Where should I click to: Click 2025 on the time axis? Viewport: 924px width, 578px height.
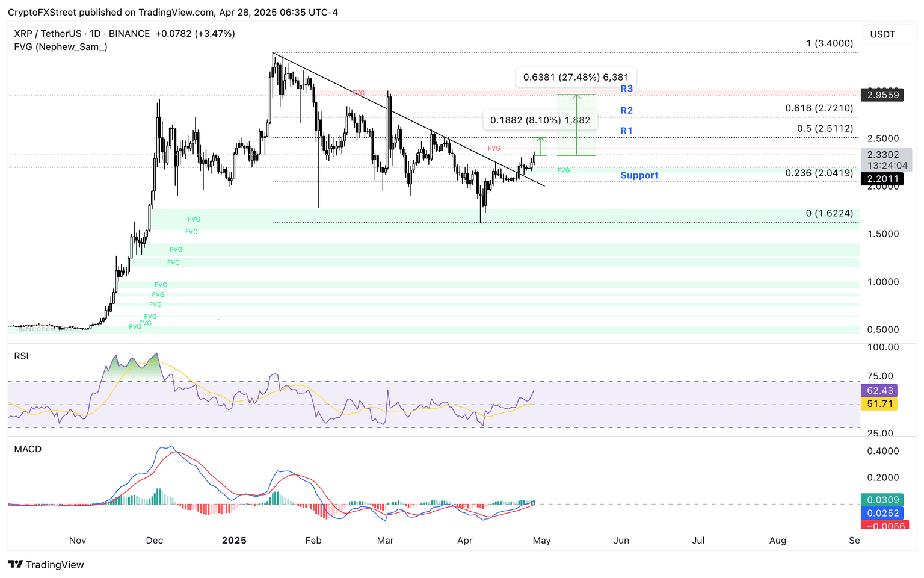234,541
